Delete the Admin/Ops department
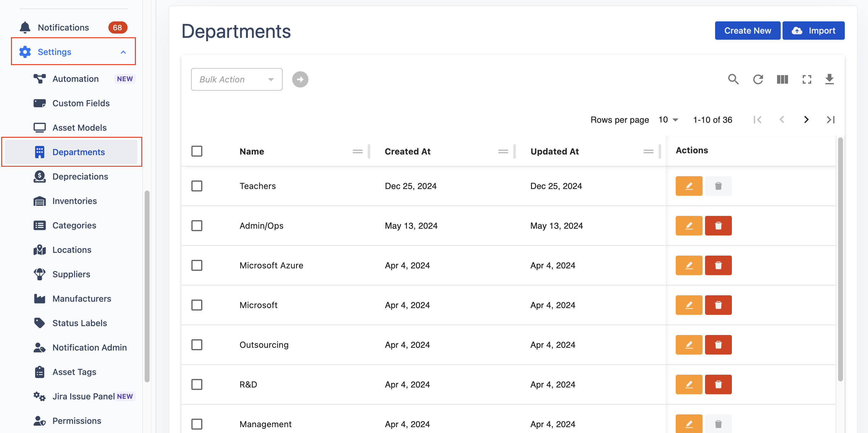868x433 pixels. pyautogui.click(x=718, y=226)
